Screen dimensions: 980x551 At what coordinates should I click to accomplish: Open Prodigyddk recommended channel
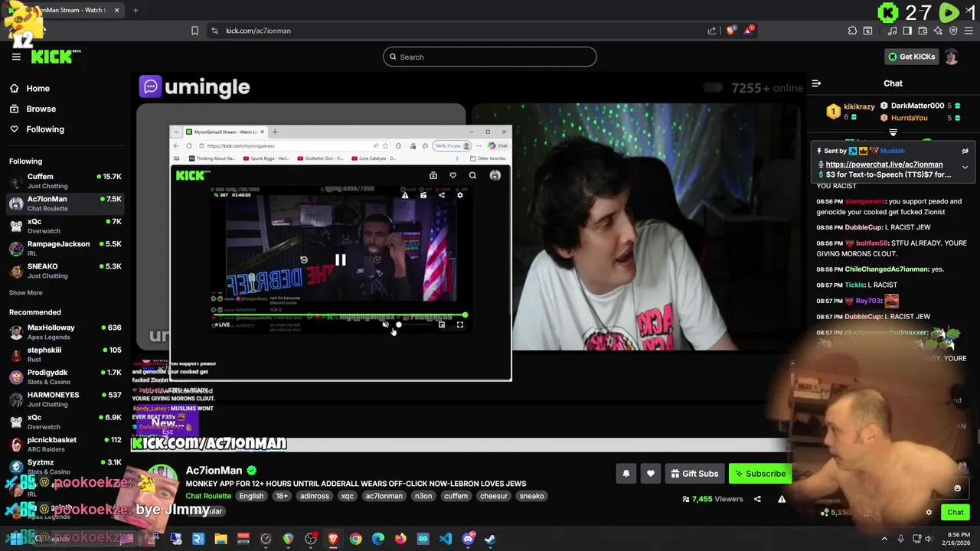(x=65, y=377)
